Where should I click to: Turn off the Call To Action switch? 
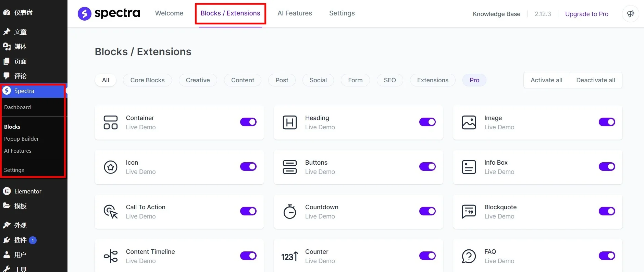[x=248, y=211]
